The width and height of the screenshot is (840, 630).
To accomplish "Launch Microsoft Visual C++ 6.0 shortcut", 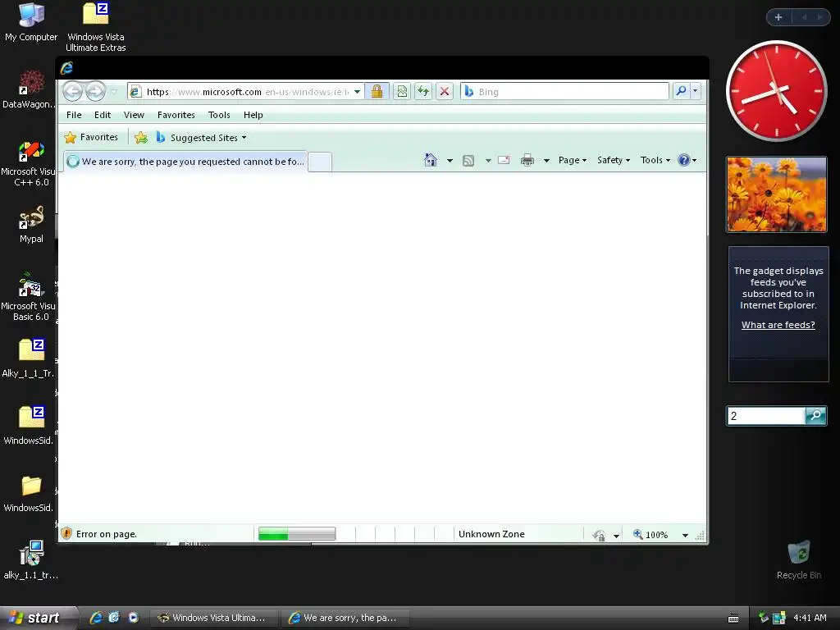I will [x=29, y=163].
